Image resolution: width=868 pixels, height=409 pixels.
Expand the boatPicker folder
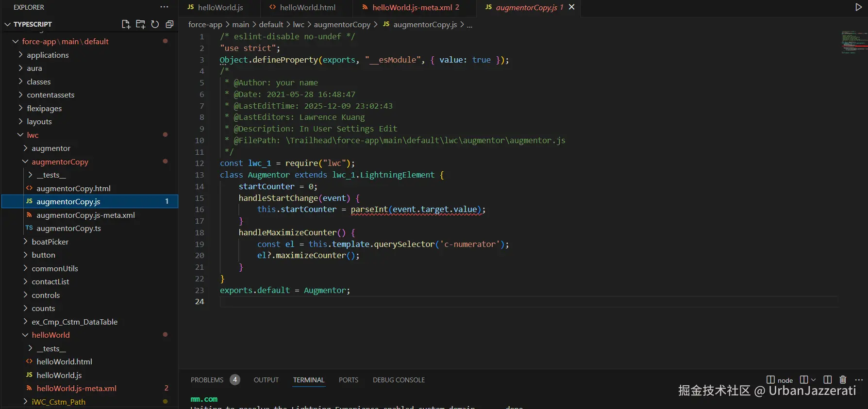coord(50,242)
